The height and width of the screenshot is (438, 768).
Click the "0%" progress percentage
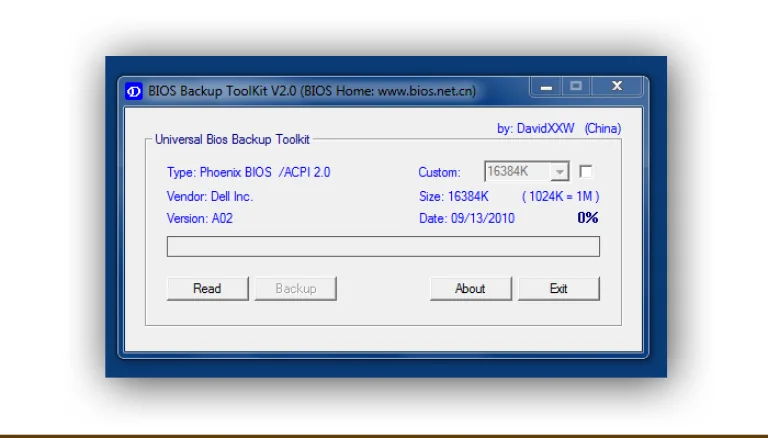tap(588, 218)
